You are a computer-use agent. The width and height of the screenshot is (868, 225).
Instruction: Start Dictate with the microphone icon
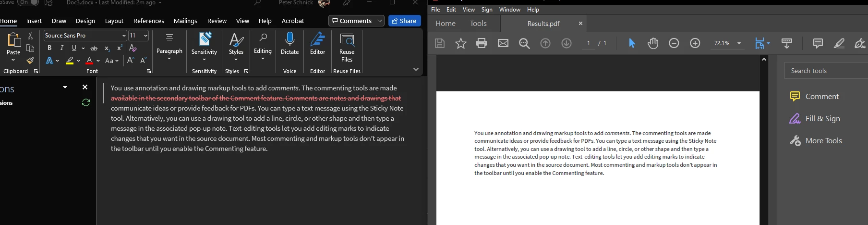coord(289,43)
